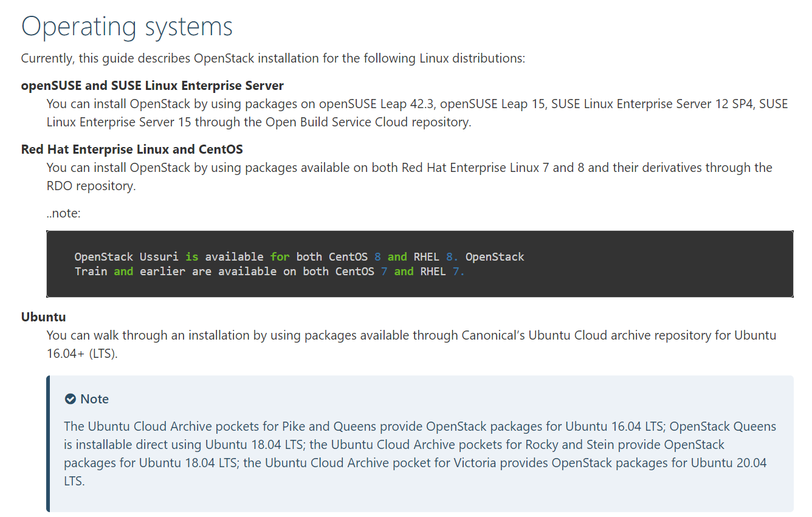The width and height of the screenshot is (812, 517).
Task: Click the Red Hat Enterprise Linux and CentOS heading
Action: pyautogui.click(x=131, y=149)
